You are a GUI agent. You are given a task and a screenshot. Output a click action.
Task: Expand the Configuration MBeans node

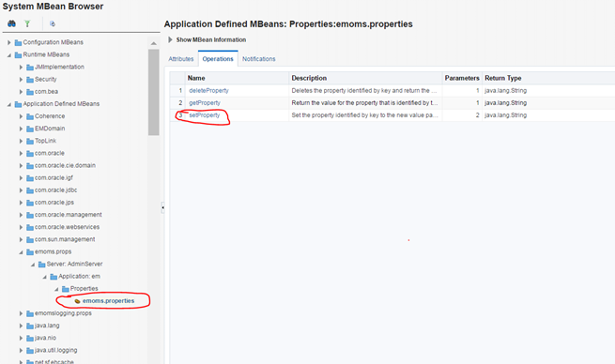9,42
